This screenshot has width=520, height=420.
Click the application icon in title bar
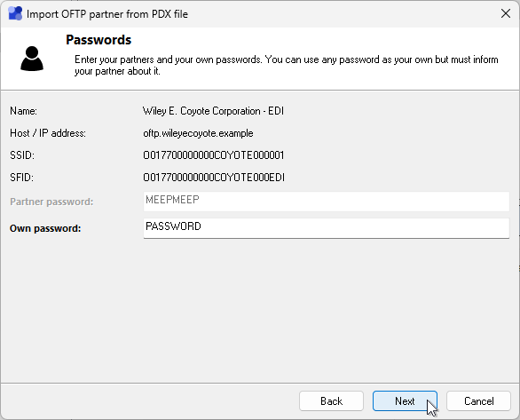pyautogui.click(x=15, y=13)
